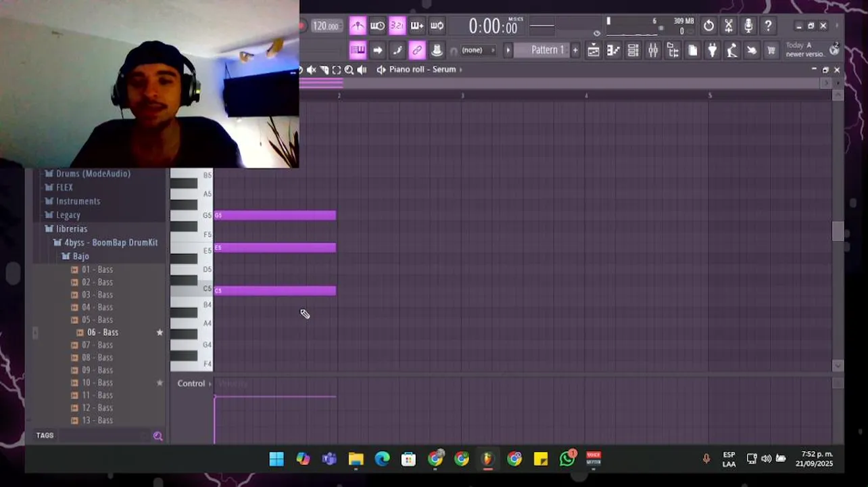Screen dimensions: 868x487
Task: Open the Playlist view icon
Action: pos(594,50)
